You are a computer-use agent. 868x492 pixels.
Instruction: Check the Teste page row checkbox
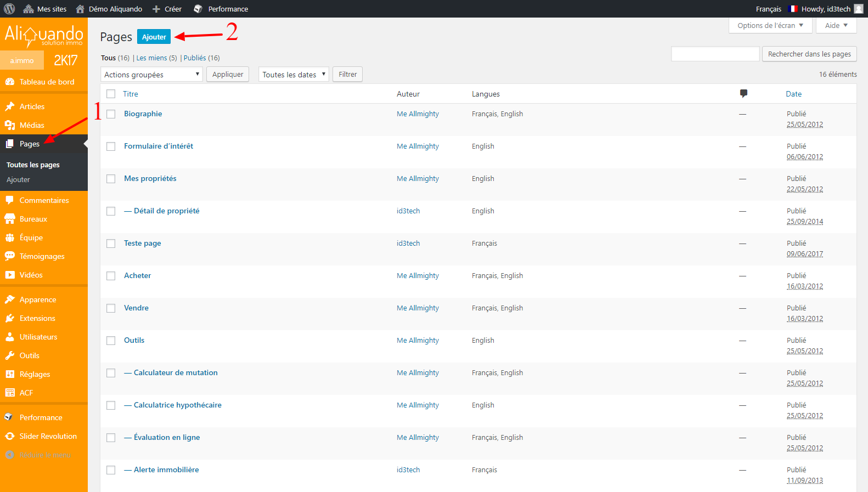point(111,244)
